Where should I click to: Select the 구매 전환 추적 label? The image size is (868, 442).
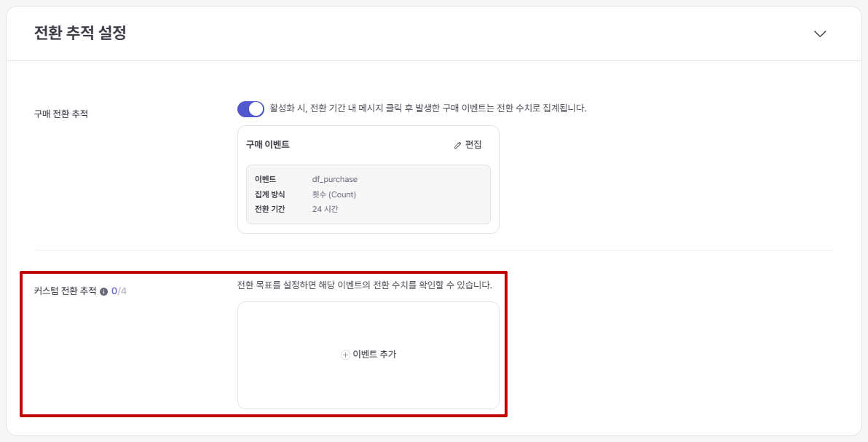[x=61, y=114]
